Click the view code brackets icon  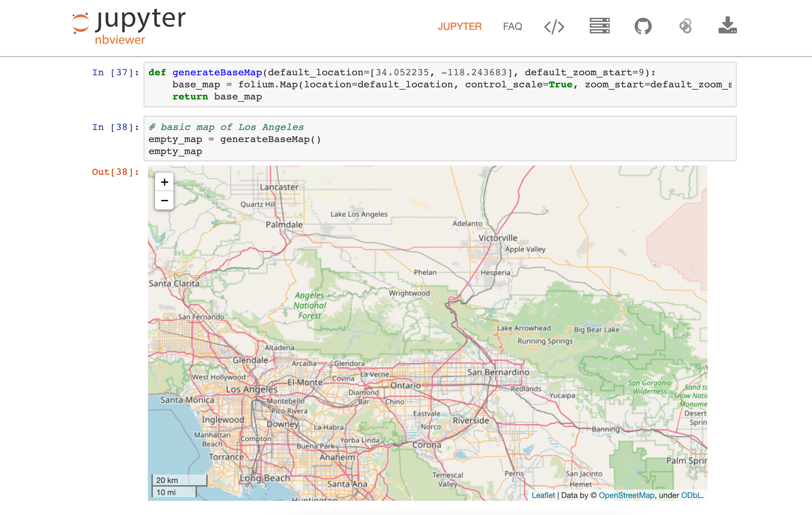(554, 27)
